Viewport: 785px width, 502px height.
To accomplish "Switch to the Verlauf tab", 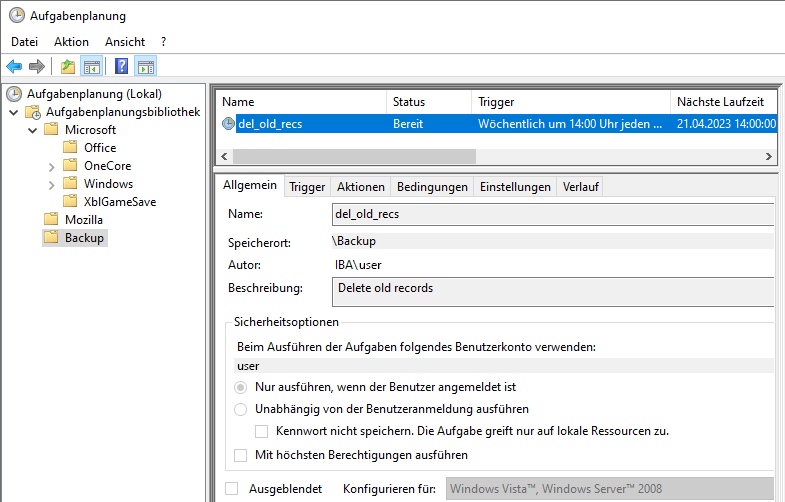I will (x=581, y=187).
